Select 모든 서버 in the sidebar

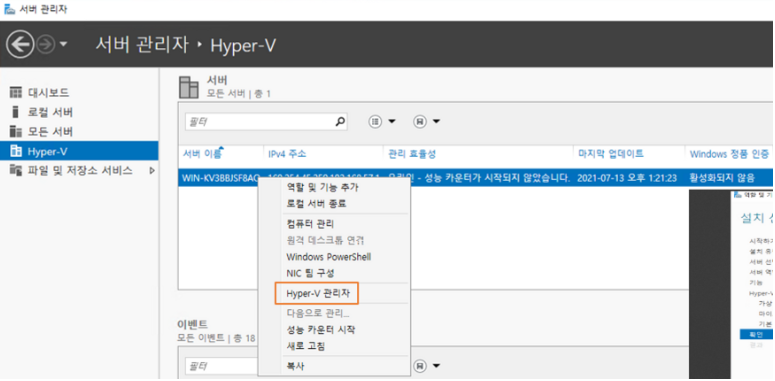tap(50, 132)
